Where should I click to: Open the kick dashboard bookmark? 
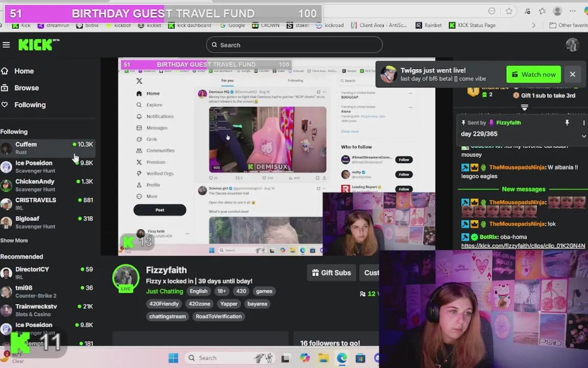coord(189,25)
